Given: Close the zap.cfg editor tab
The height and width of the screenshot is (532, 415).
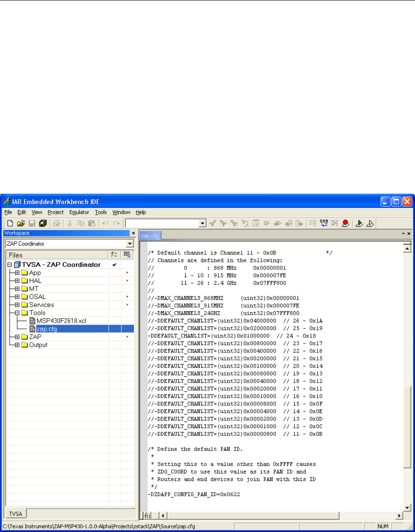Looking at the screenshot, I should 409,233.
